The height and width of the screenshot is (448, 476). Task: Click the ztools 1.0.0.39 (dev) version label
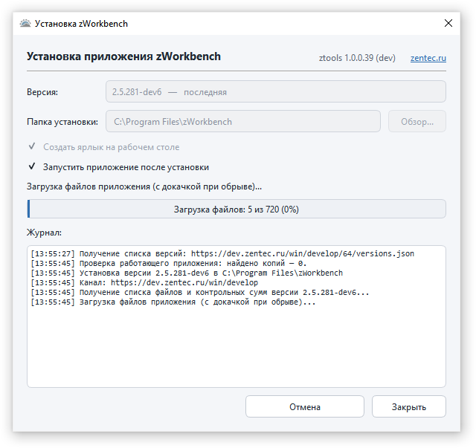[357, 58]
